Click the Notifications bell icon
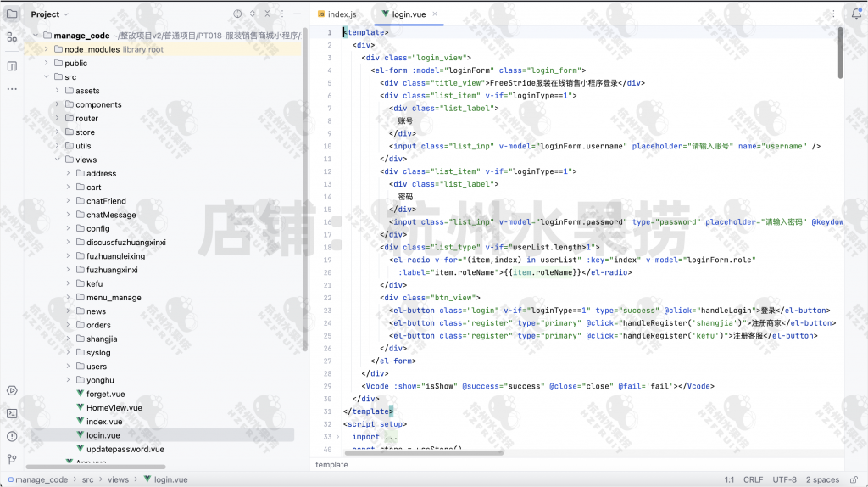This screenshot has width=868, height=487. point(856,14)
